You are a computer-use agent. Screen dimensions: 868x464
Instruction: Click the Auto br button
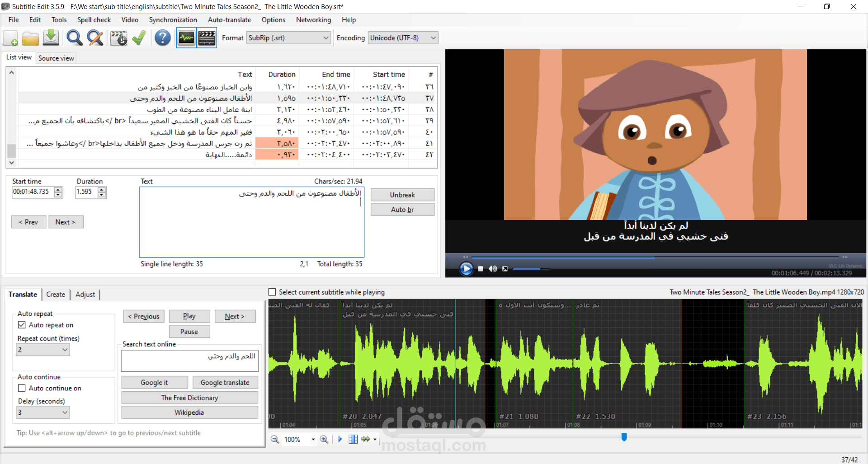[x=402, y=210]
